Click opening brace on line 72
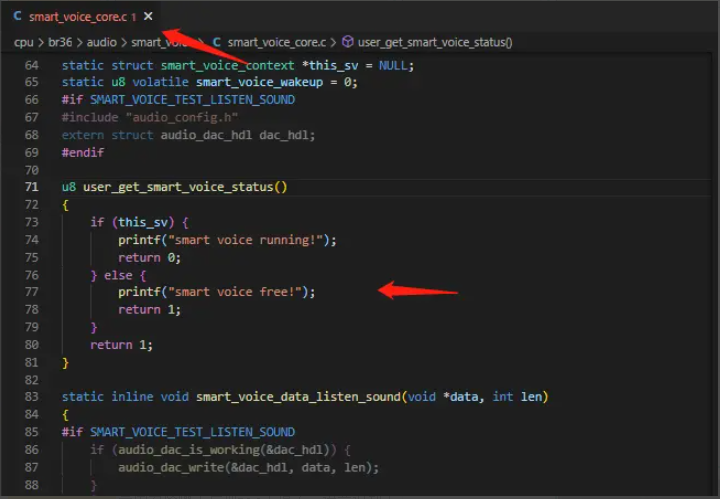This screenshot has width=720, height=499. coord(65,205)
